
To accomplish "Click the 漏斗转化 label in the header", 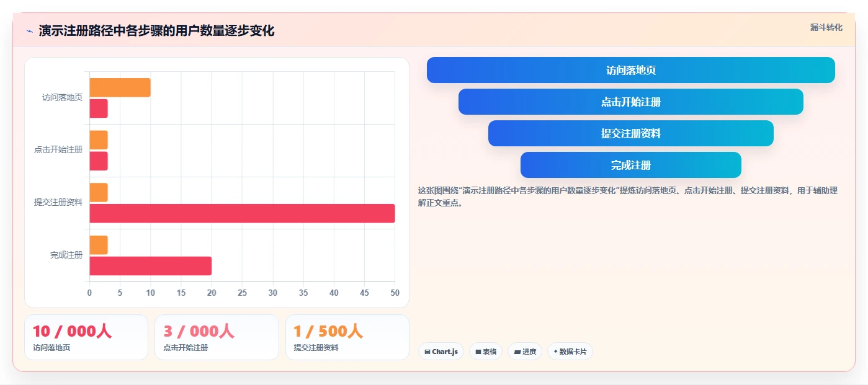I will [826, 27].
